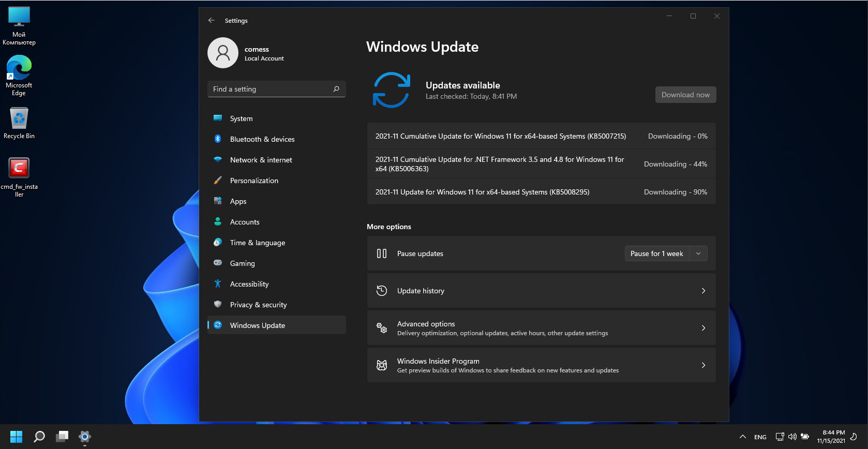Click the battery power tray icon
The height and width of the screenshot is (449, 868).
point(805,437)
